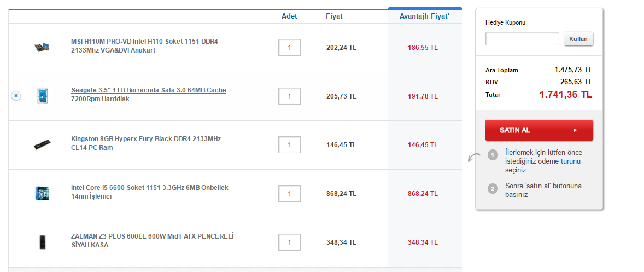Screen dimensions: 644x272
Task: Click the MSI H110M motherboard thumbnail
Action: pos(42,48)
